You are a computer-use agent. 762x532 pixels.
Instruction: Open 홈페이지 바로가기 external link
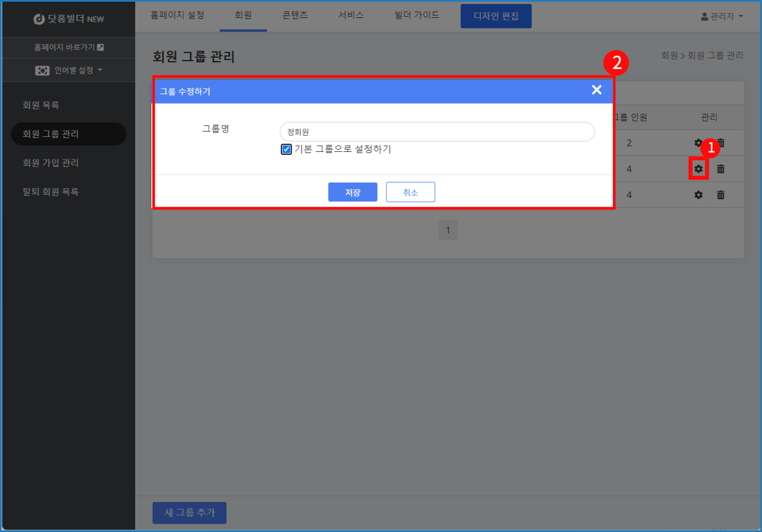pyautogui.click(x=68, y=47)
